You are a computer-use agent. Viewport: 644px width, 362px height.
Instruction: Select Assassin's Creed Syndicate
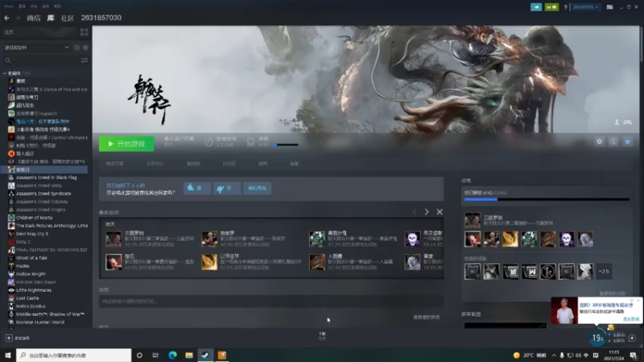pos(43,193)
